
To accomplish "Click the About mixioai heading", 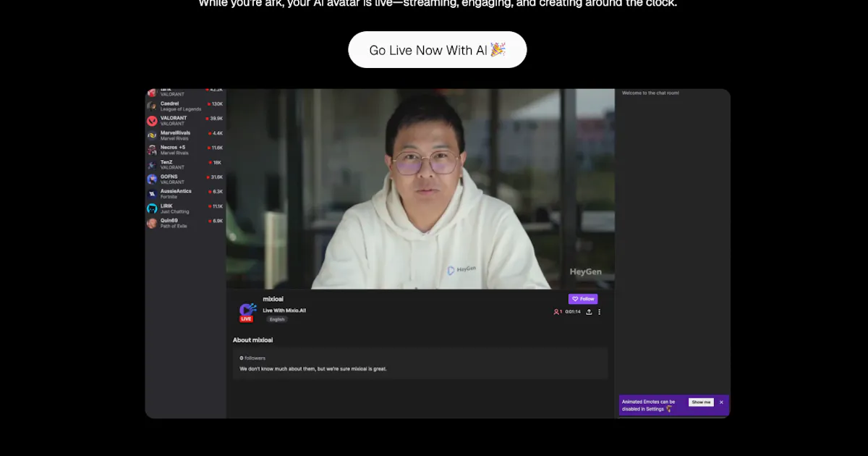I will [x=252, y=339].
